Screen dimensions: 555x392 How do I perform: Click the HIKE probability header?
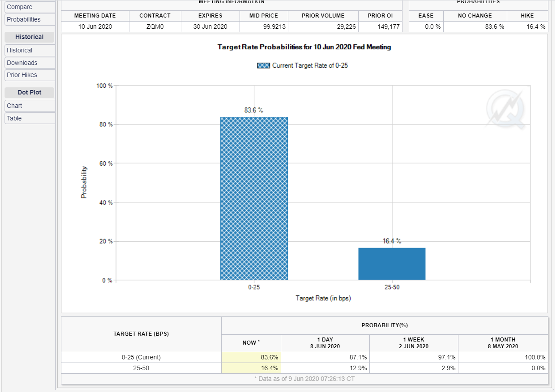(x=527, y=16)
